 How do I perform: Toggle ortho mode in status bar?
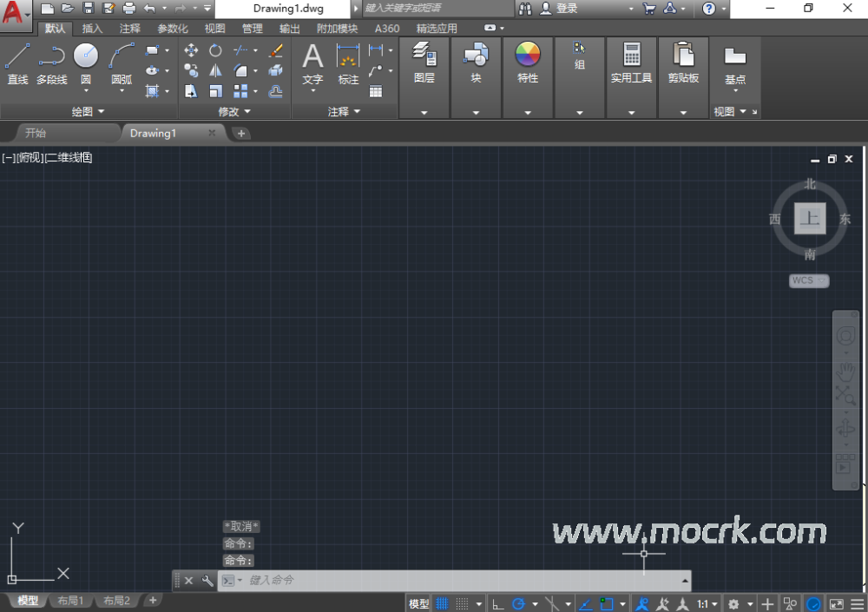(x=497, y=603)
